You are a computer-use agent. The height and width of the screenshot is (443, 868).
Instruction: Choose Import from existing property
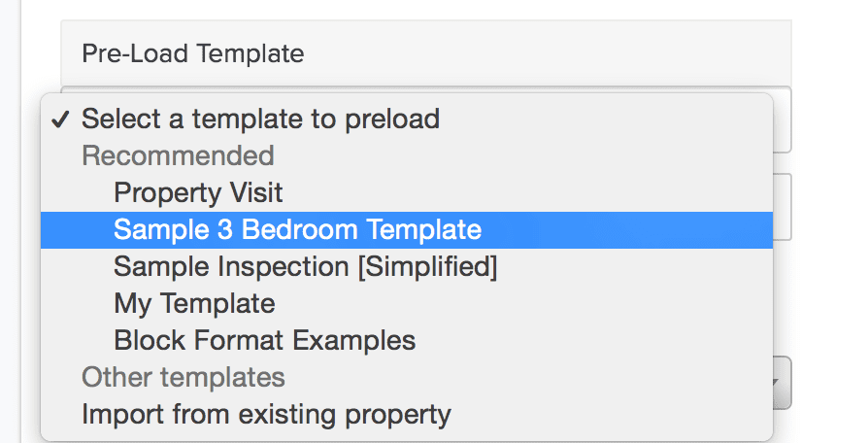[x=266, y=415]
